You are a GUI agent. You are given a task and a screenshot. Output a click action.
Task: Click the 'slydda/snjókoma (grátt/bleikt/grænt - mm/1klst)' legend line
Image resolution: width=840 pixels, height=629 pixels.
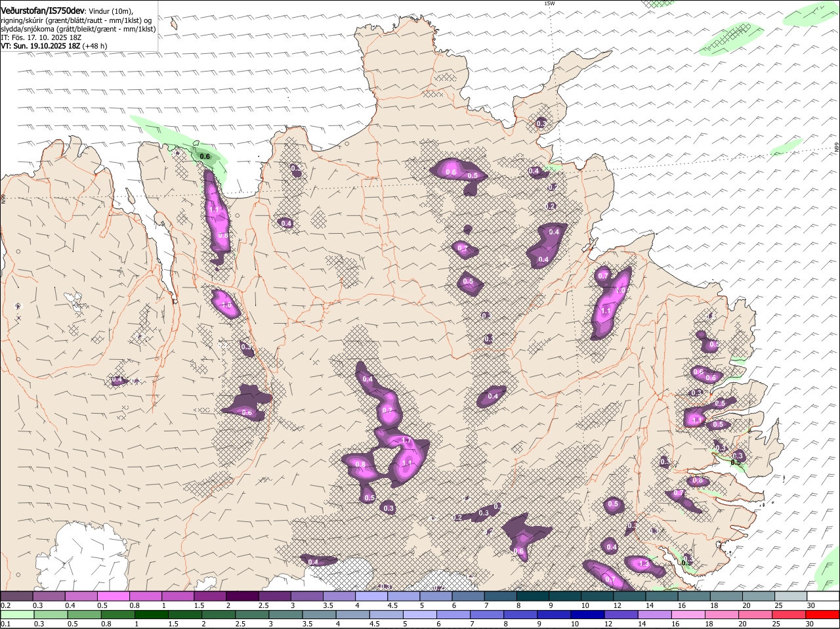coord(78,29)
